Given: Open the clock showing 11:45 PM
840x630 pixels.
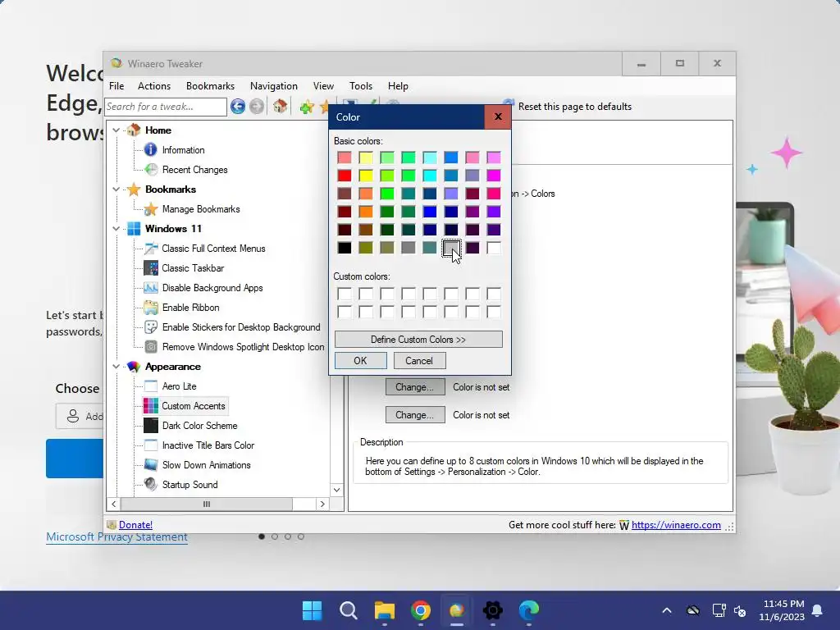Looking at the screenshot, I should click(782, 610).
